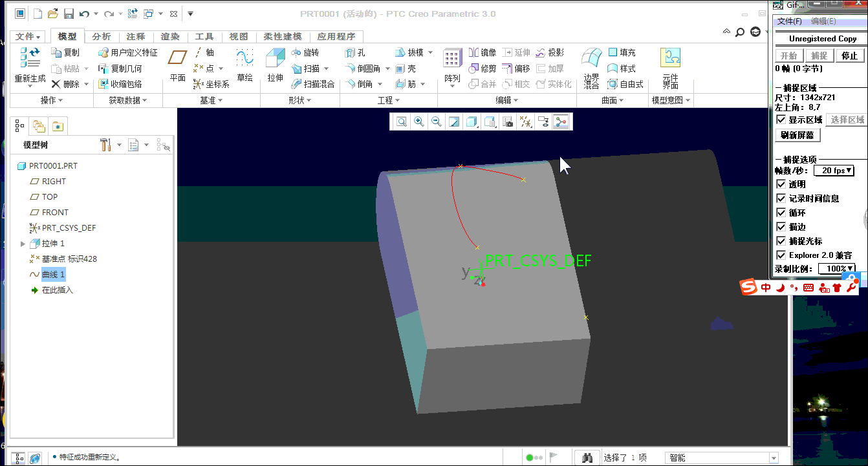Open the 基准 group dropdown

click(212, 100)
